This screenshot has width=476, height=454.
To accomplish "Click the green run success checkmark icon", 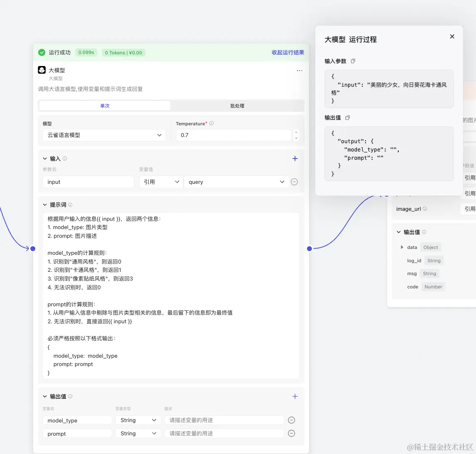I will 42,52.
